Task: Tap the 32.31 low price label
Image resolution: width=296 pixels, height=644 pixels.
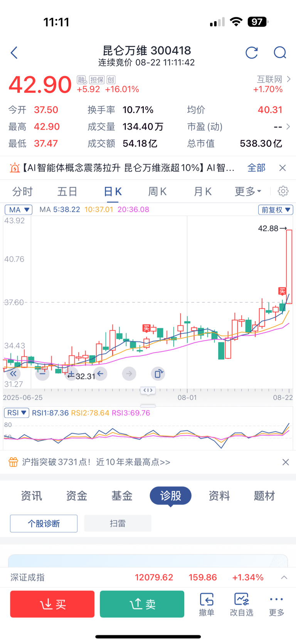Action: [x=85, y=376]
